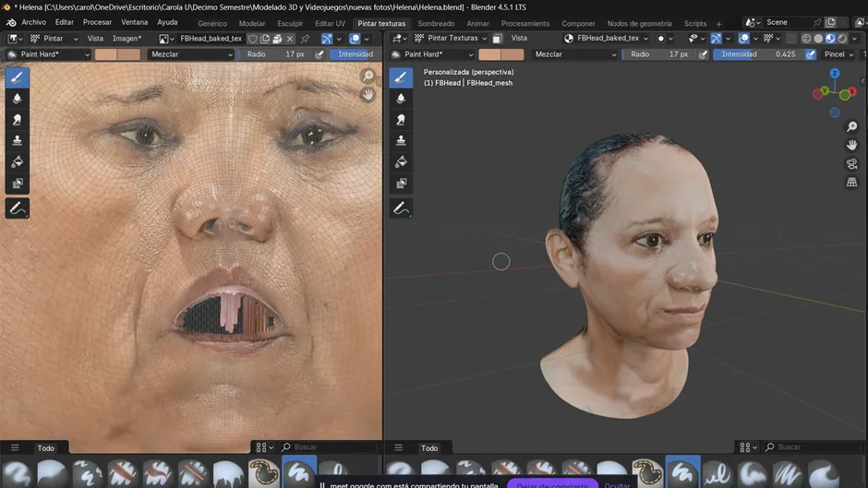The height and width of the screenshot is (488, 868).
Task: Select the Soften tool in image editor toolbar
Action: pos(17,98)
